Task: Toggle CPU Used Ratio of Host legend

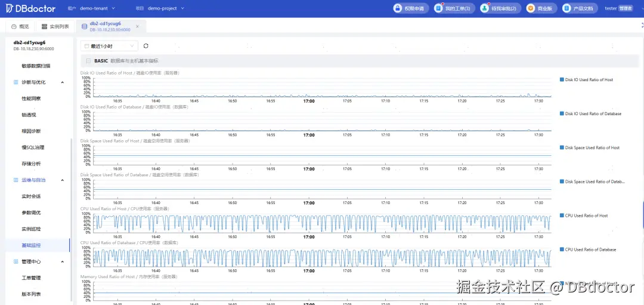Action: pos(584,216)
